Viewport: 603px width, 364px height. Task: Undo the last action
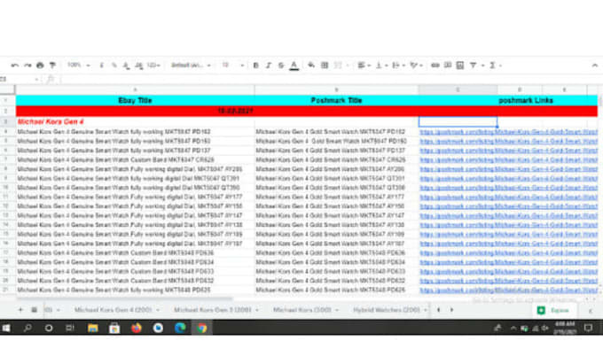pos(15,66)
